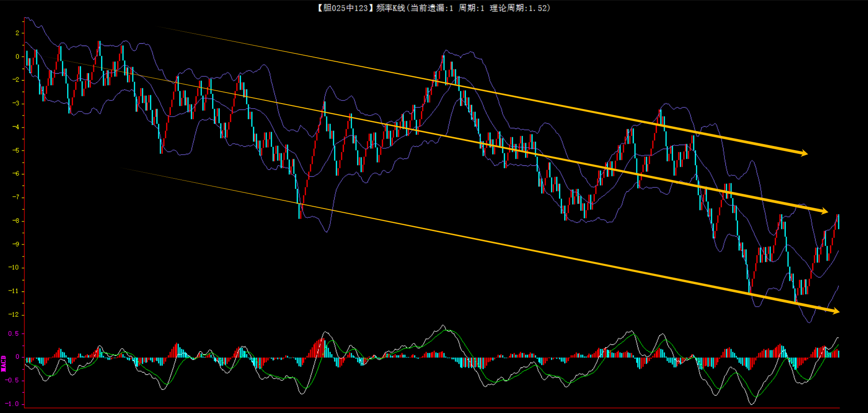Click the MACD axis label -0.5
868x413 pixels.
point(12,380)
